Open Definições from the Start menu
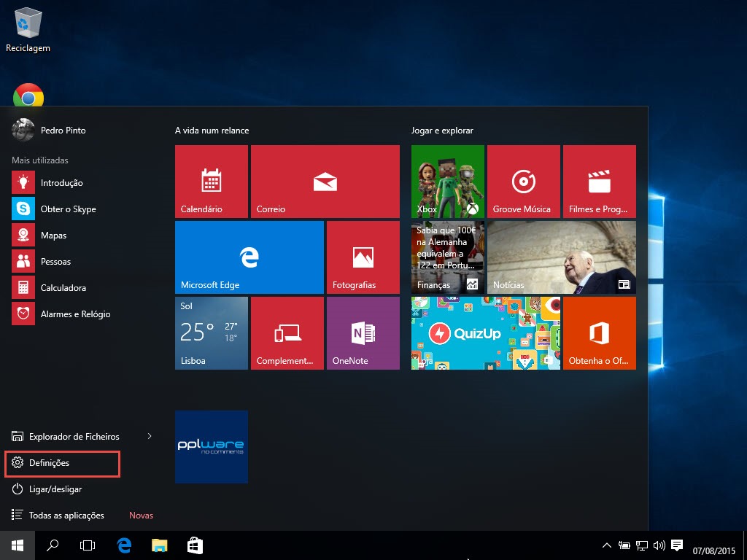 pyautogui.click(x=50, y=462)
